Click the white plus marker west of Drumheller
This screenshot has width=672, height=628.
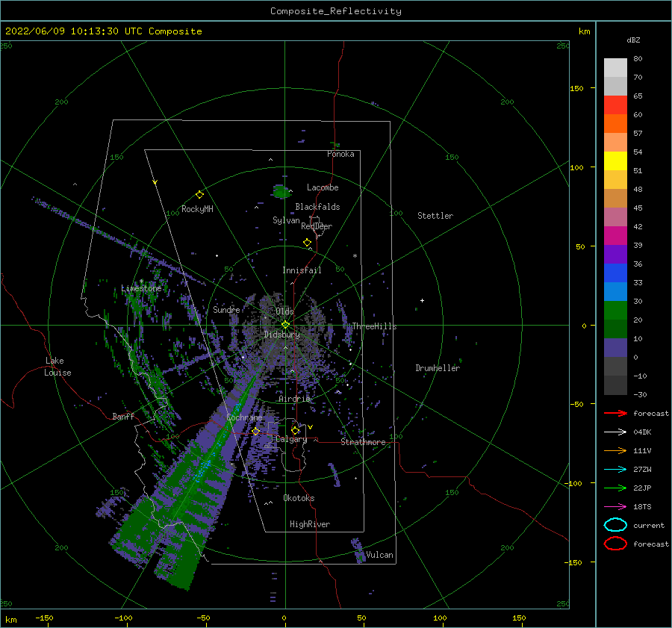point(422,300)
